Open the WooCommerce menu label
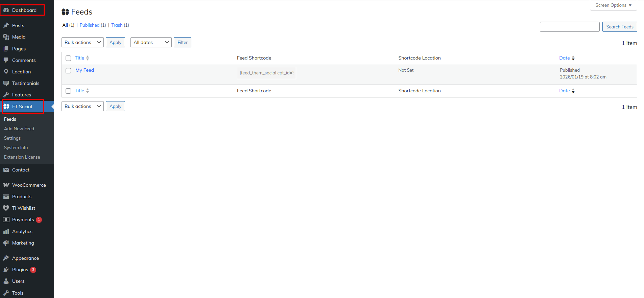644x298 pixels. (x=29, y=185)
